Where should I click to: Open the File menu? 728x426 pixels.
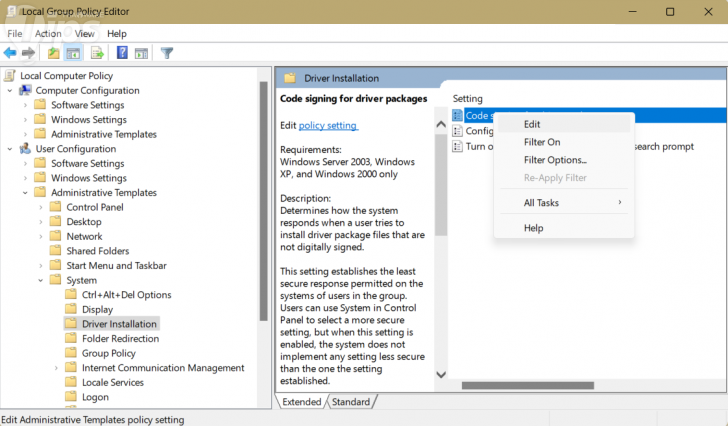click(14, 33)
